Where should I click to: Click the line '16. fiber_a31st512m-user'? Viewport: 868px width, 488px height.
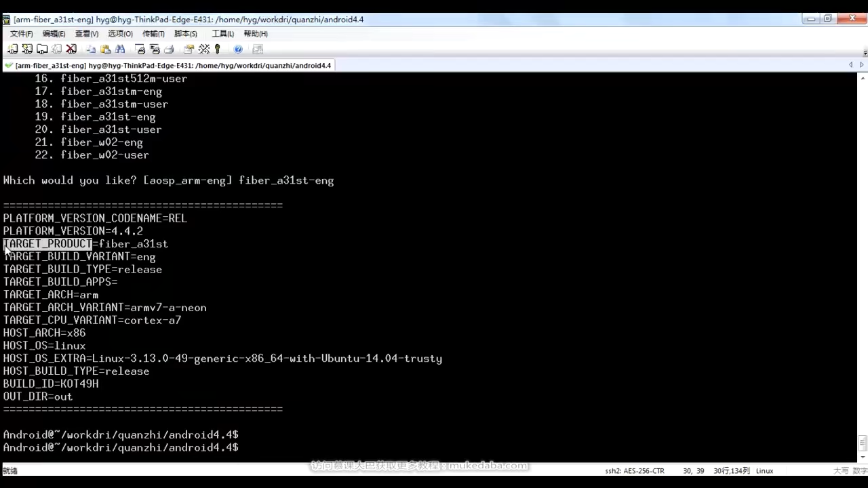[x=111, y=79]
